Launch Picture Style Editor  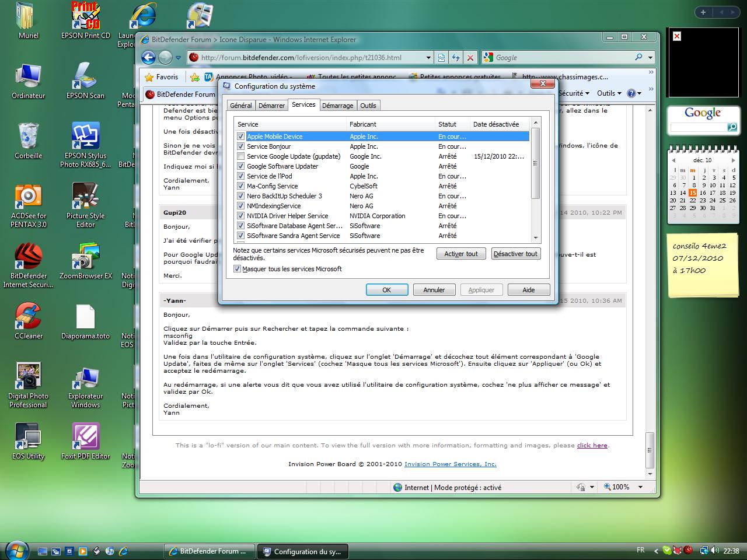pyautogui.click(x=85, y=205)
